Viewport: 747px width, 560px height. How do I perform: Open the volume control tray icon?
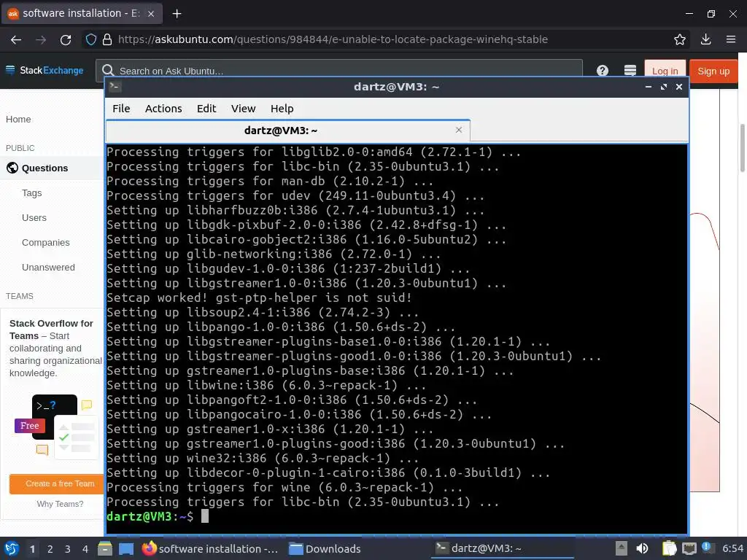click(x=642, y=548)
